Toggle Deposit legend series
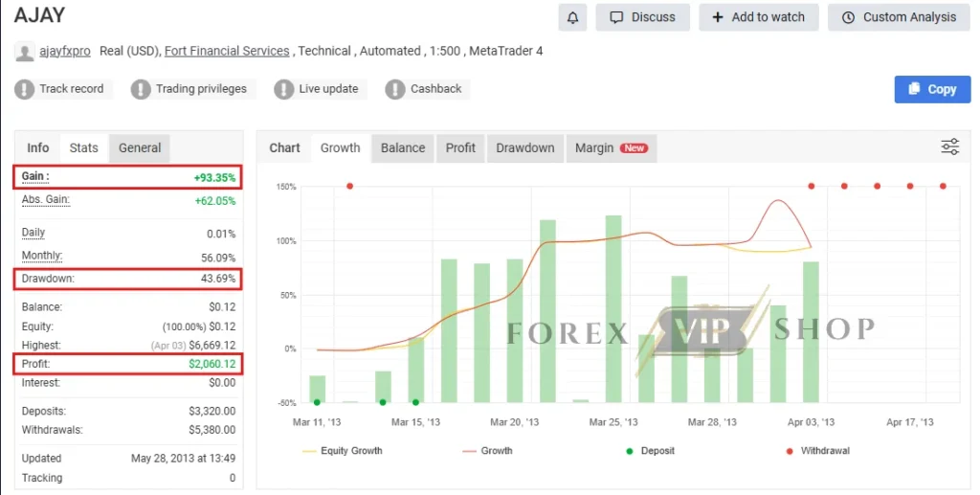Screen dimensions: 980x495 (x=650, y=451)
